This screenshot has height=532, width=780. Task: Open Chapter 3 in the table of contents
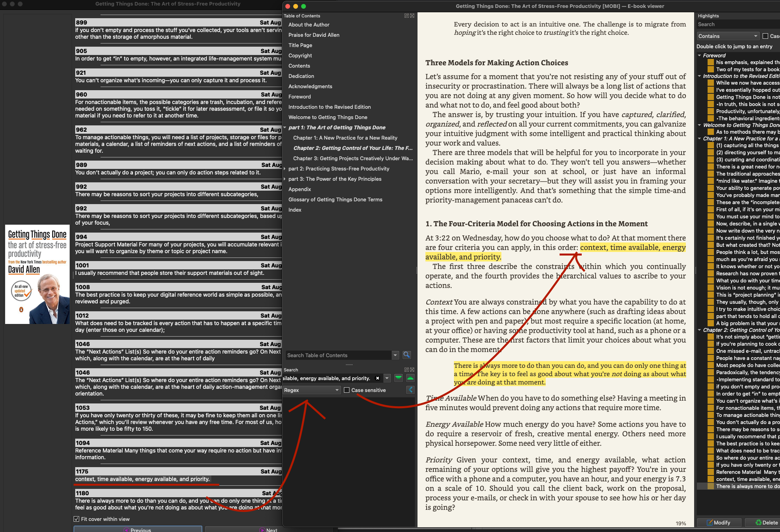(353, 158)
